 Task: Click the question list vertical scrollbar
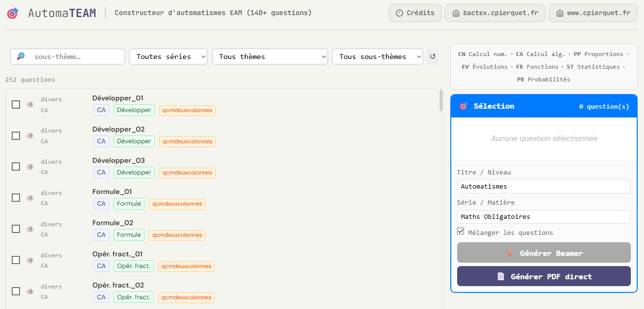coord(441,100)
